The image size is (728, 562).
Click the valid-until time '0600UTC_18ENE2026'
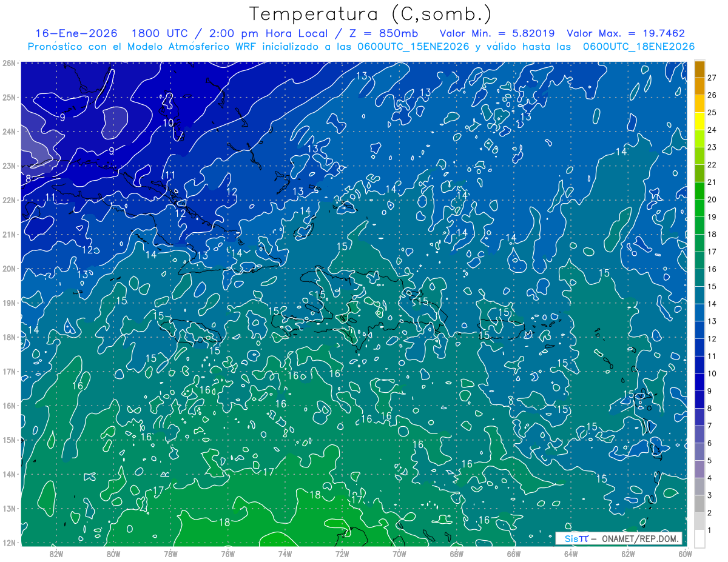[639, 47]
